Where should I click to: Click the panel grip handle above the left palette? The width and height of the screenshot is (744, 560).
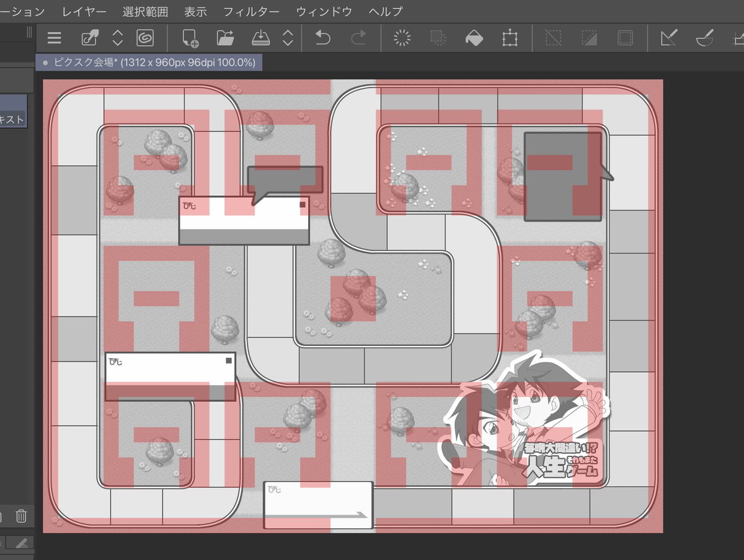click(x=29, y=33)
